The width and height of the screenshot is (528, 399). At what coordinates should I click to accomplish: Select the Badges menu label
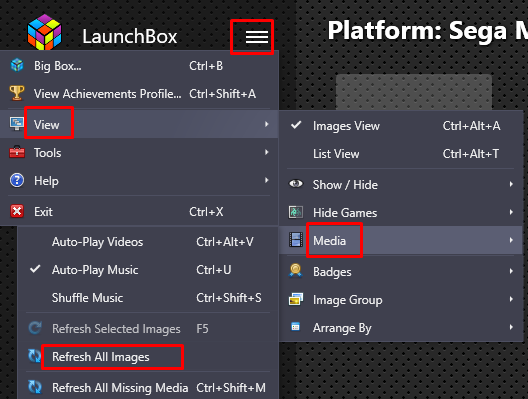332,272
